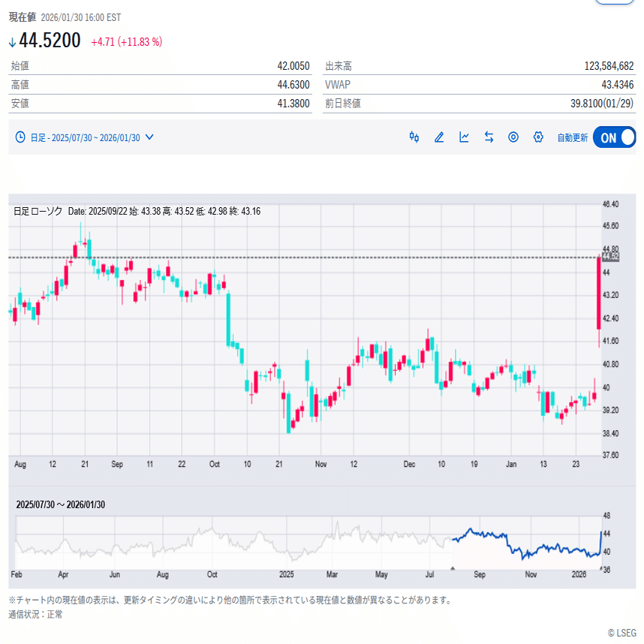The height and width of the screenshot is (644, 644).
Task: Click the 自動更新 label
Action: [572, 138]
